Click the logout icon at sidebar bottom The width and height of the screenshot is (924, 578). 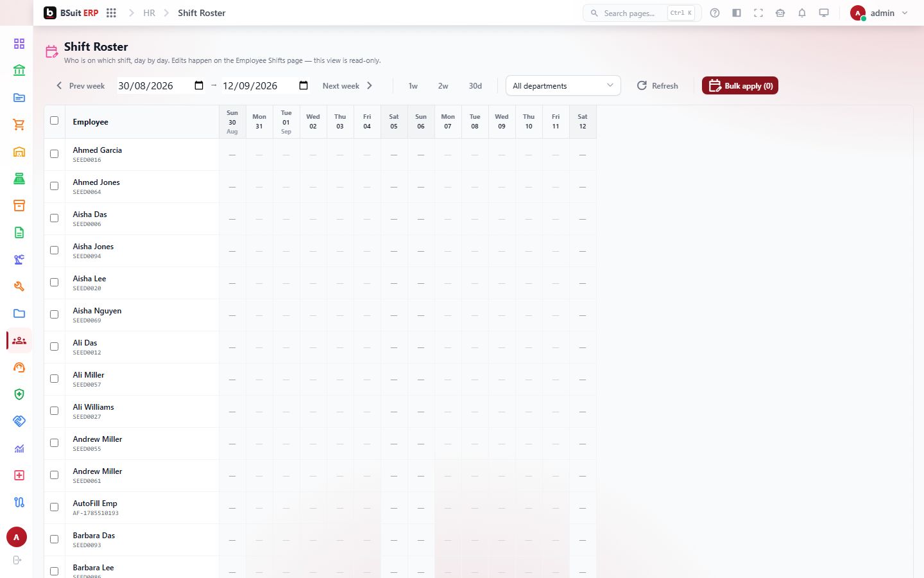click(17, 560)
